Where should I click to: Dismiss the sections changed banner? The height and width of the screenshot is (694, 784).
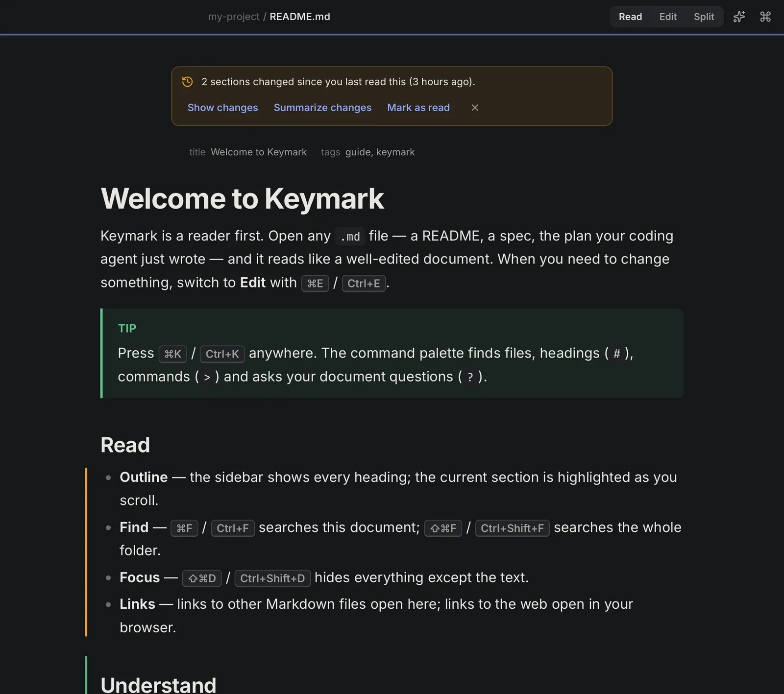tap(475, 108)
